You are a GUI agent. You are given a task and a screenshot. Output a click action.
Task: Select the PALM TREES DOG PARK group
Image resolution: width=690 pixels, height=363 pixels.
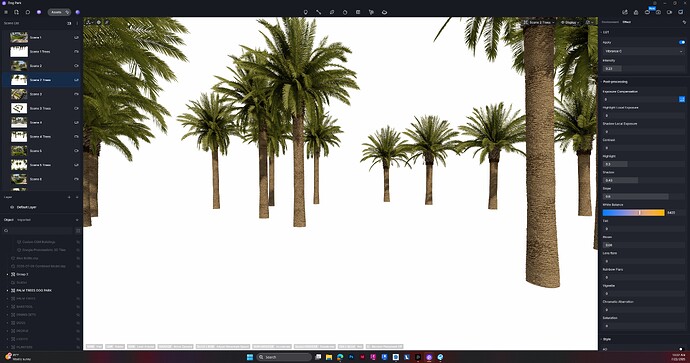pos(34,290)
